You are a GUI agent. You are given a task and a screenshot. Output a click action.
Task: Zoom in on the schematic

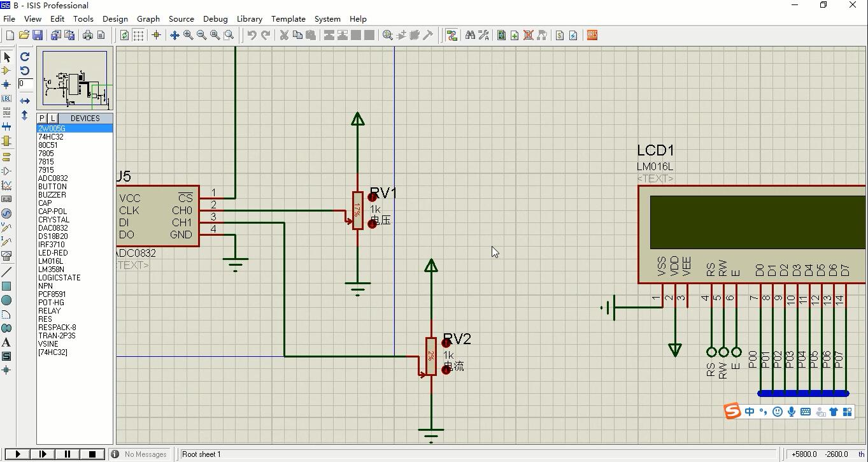click(x=188, y=35)
